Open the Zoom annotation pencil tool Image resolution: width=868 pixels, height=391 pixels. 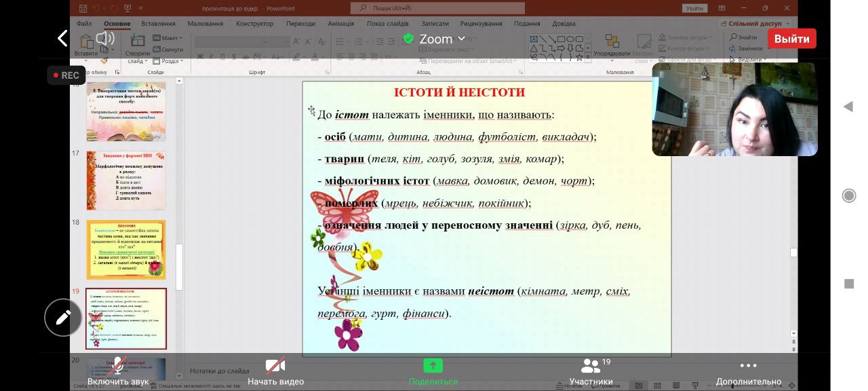[x=63, y=317]
